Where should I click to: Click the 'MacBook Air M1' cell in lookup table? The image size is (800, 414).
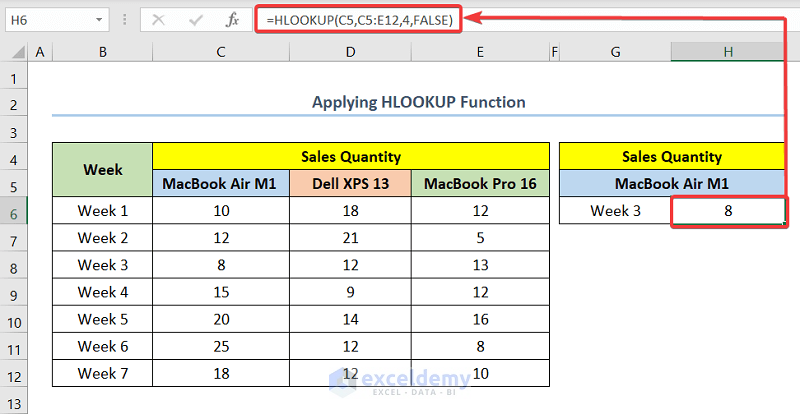tap(672, 184)
